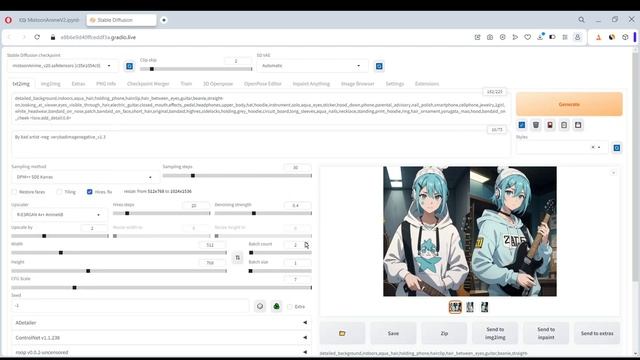Image resolution: width=640 pixels, height=360 pixels.
Task: Randomize seed with dice icon
Action: coord(260,306)
